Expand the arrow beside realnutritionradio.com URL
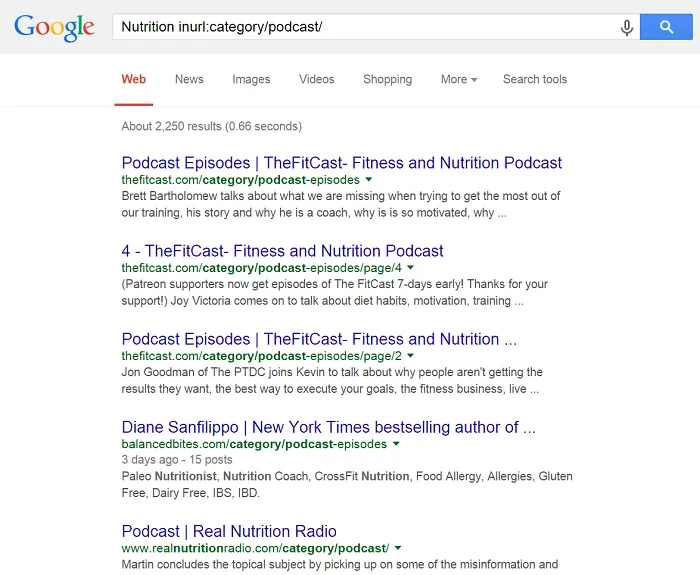This screenshot has width=700, height=575. pos(398,548)
